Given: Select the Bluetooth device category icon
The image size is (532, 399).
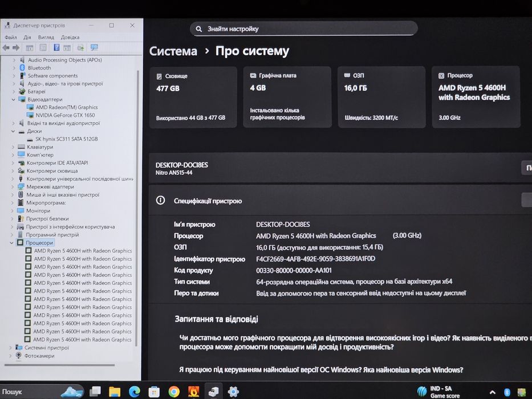Looking at the screenshot, I should coord(22,67).
